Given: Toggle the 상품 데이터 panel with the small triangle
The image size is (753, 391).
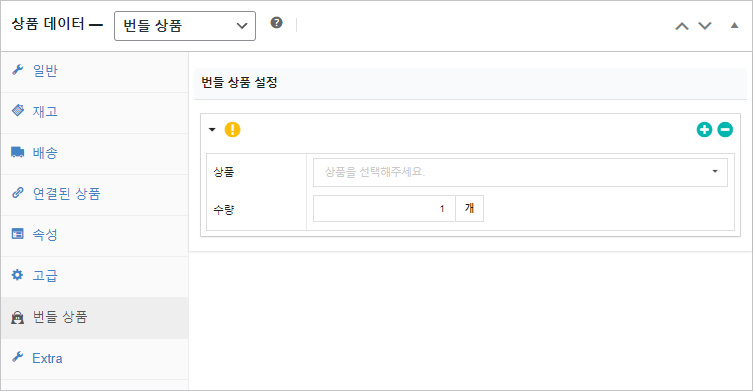Looking at the screenshot, I should (734, 25).
